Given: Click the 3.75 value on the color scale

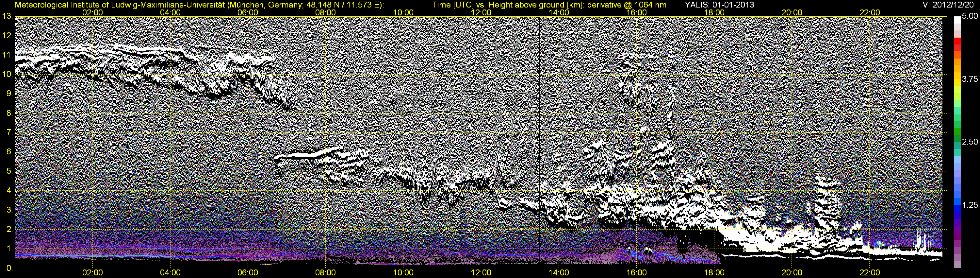Looking at the screenshot, I should [970, 79].
